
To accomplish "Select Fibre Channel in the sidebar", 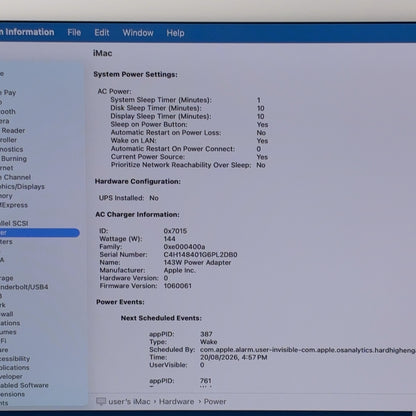I will [x=15, y=177].
